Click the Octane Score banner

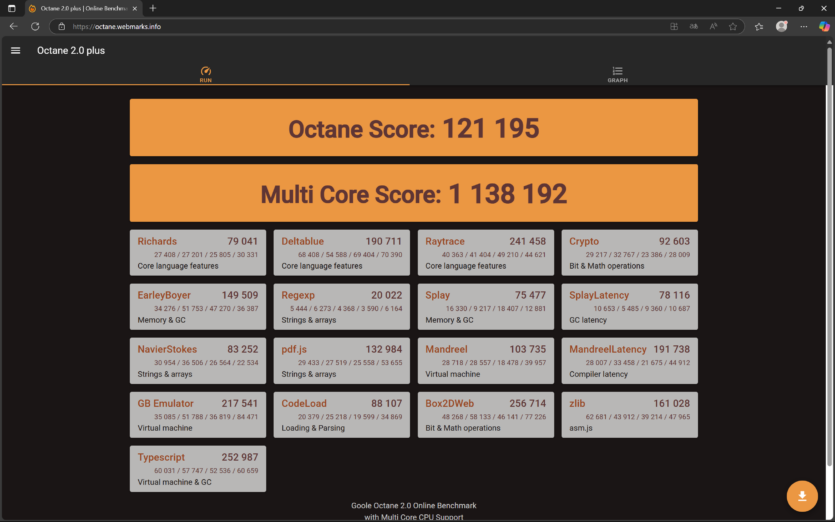click(414, 127)
